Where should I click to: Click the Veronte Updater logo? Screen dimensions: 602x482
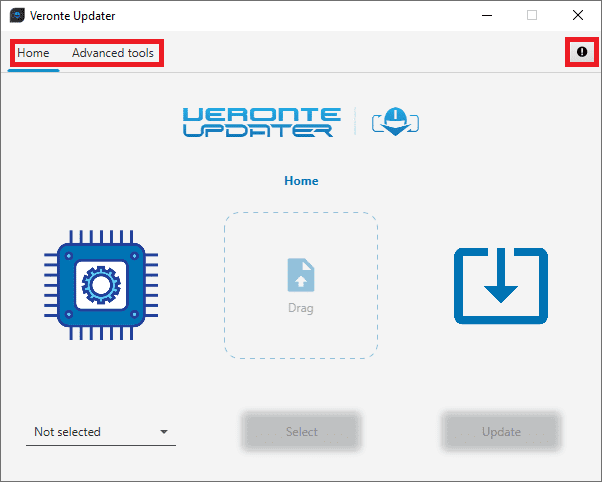coord(301,122)
